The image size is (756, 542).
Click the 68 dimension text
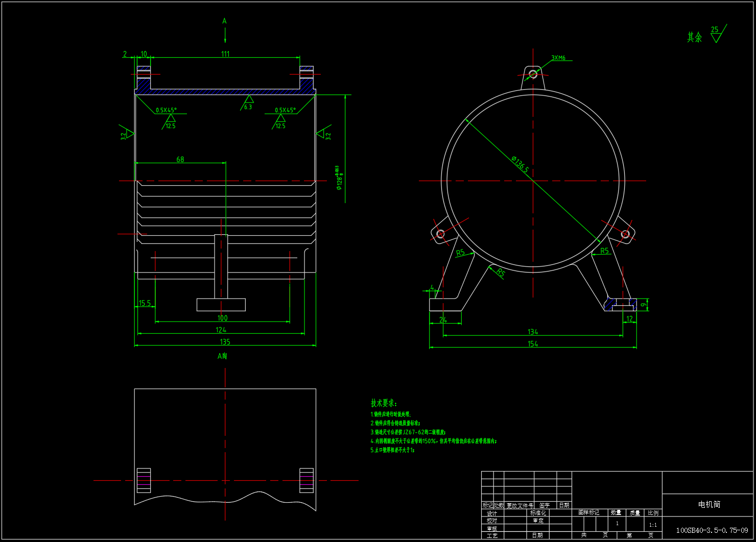pos(180,159)
